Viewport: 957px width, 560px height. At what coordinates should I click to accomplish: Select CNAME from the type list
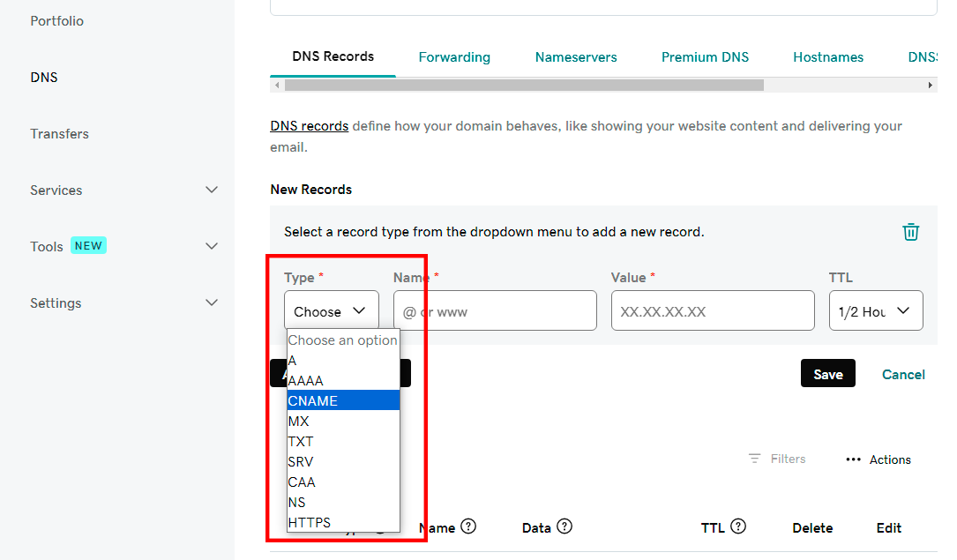[343, 401]
